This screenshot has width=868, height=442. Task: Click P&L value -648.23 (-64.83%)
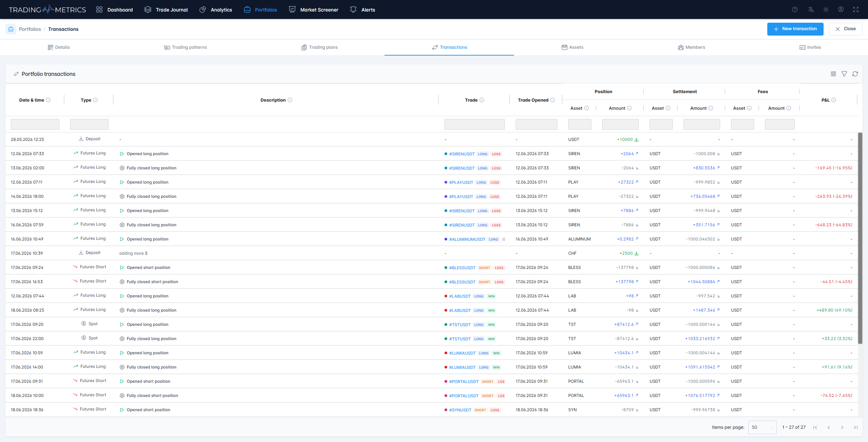click(833, 225)
